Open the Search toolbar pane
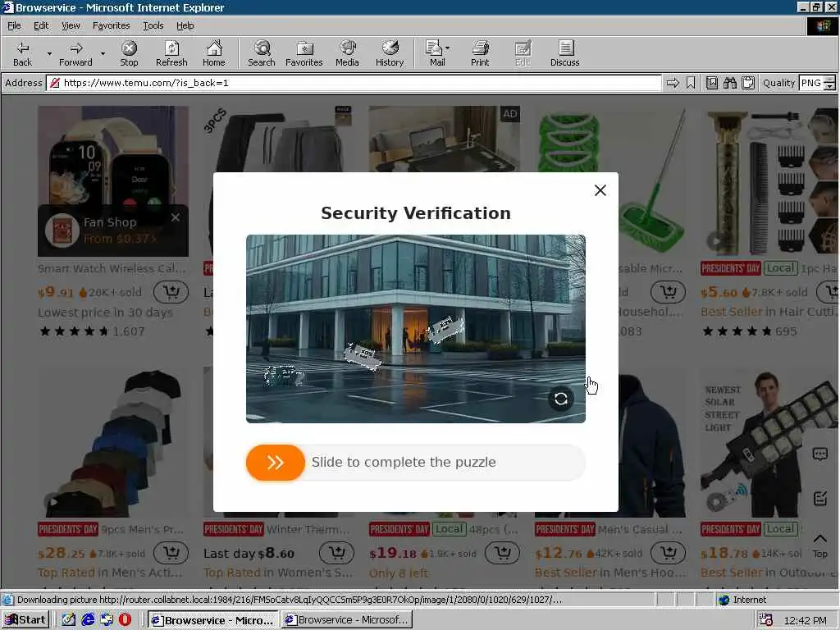Viewport: 840px width, 630px height. pyautogui.click(x=262, y=53)
